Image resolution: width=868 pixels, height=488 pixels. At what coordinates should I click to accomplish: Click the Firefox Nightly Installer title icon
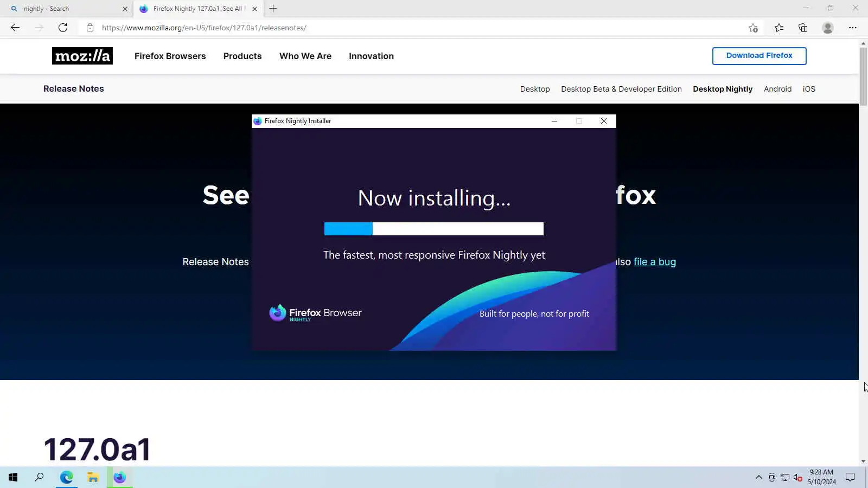(258, 121)
